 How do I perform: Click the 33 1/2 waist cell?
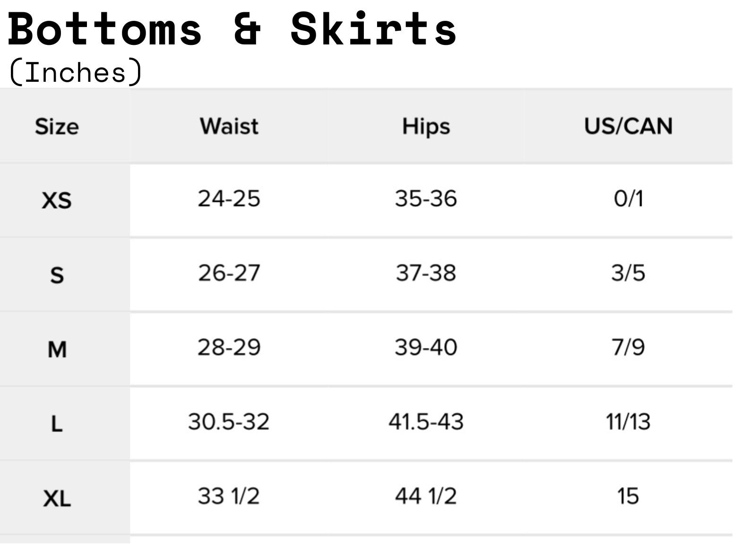coord(229,496)
